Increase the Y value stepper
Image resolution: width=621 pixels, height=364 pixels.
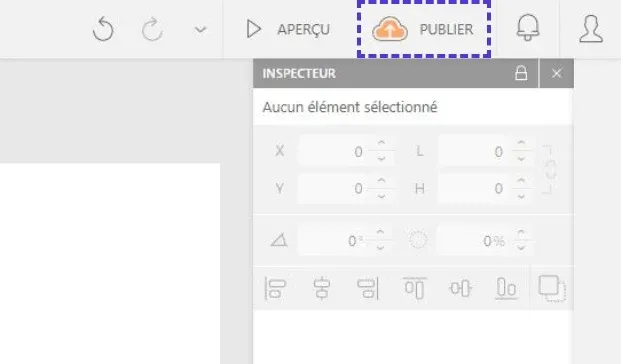click(x=381, y=181)
